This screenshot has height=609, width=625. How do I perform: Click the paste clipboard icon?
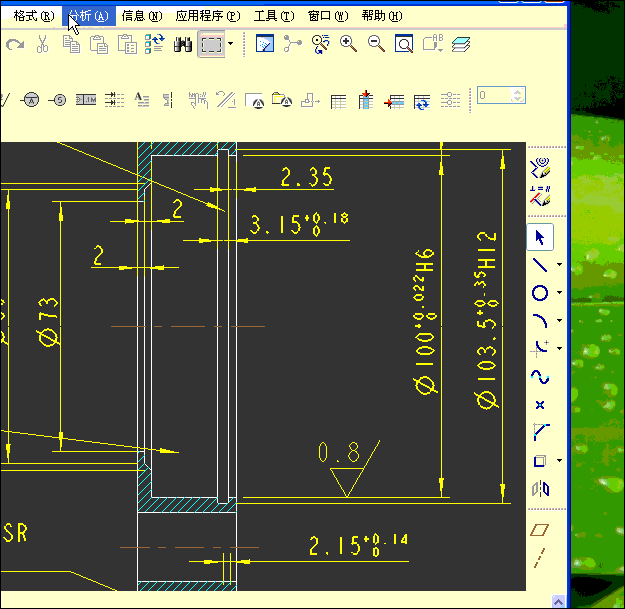99,44
